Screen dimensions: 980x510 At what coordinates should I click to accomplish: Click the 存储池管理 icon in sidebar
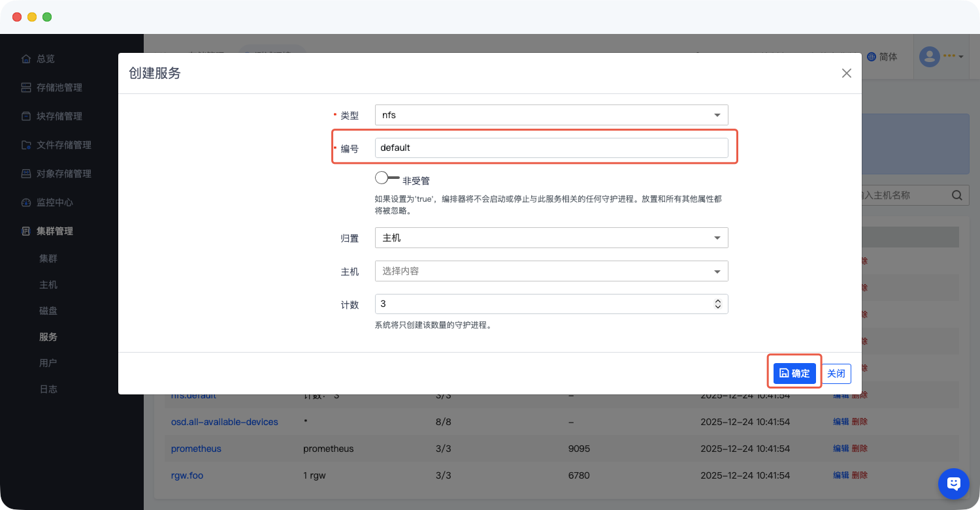click(26, 88)
